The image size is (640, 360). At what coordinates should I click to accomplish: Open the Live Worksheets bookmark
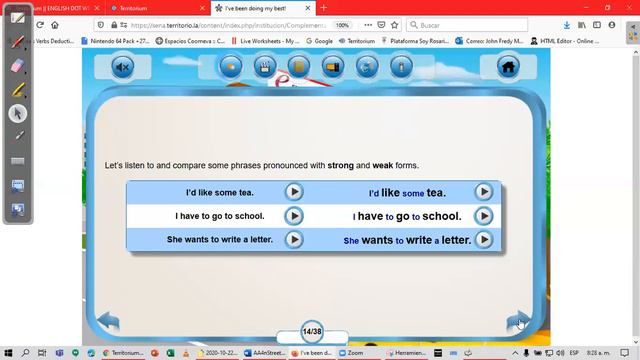pyautogui.click(x=265, y=41)
